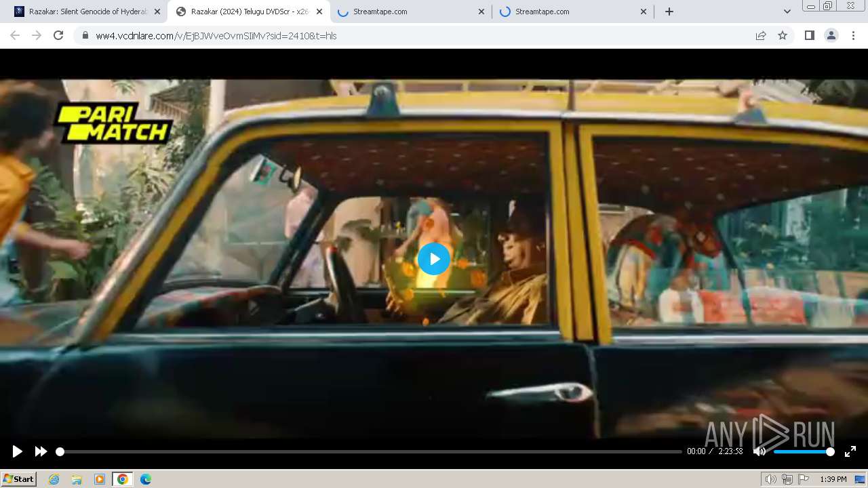Viewport: 868px width, 488px height.
Task: Open the system tray volume icon
Action: click(770, 479)
